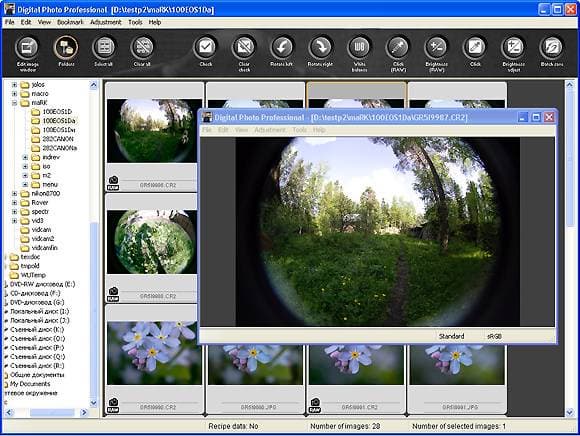Open the main window Adjustment menu
580x436 pixels.
[105, 22]
